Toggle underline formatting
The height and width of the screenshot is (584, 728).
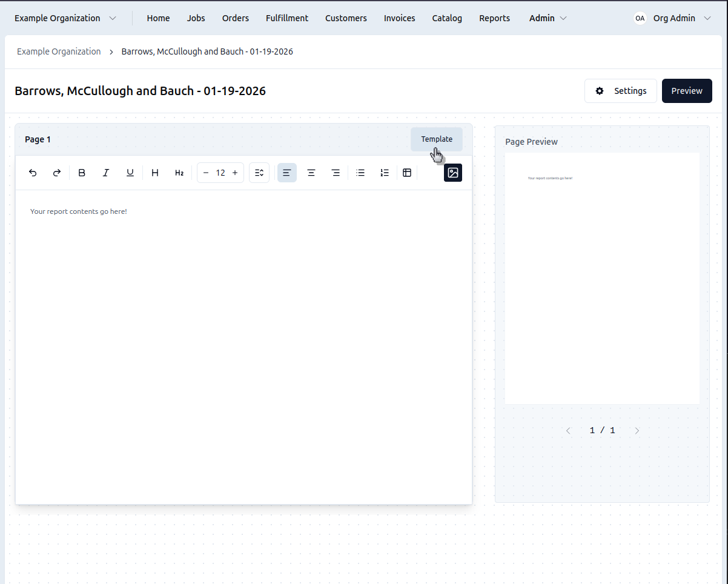[x=130, y=173]
